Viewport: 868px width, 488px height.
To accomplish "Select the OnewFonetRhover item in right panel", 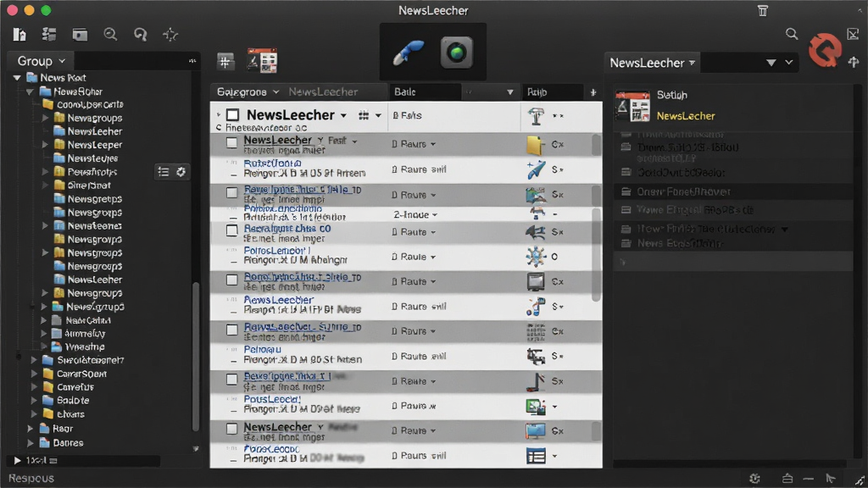I will click(684, 192).
